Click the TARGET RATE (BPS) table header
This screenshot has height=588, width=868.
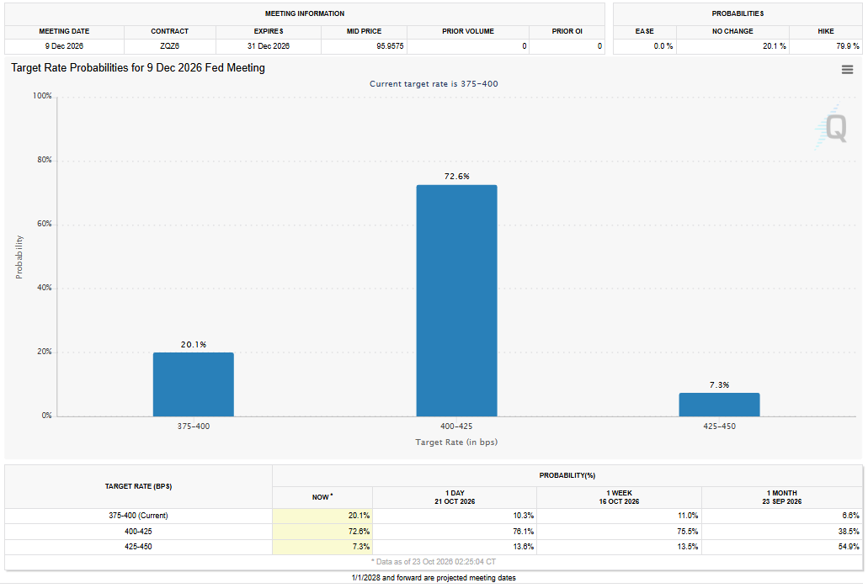point(138,487)
